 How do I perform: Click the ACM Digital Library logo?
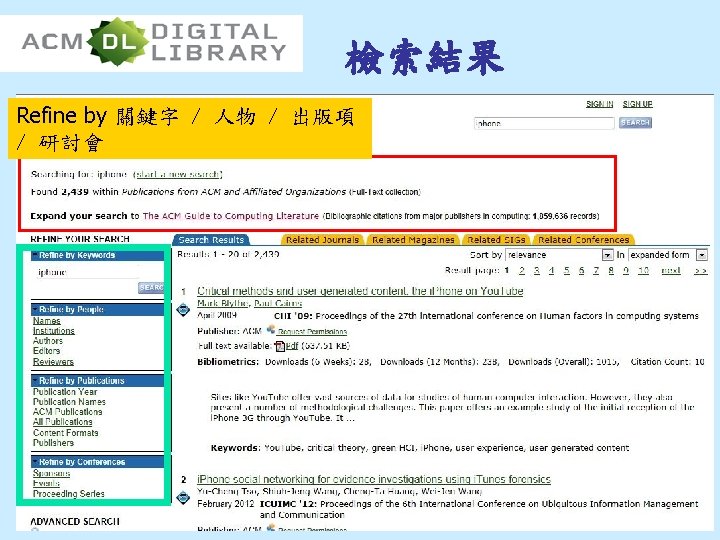pyautogui.click(x=154, y=42)
